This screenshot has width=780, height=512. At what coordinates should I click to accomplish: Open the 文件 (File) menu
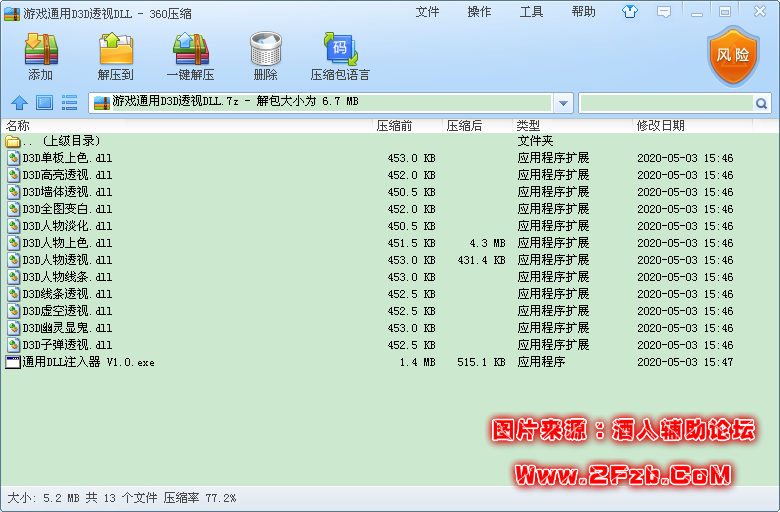click(x=427, y=12)
